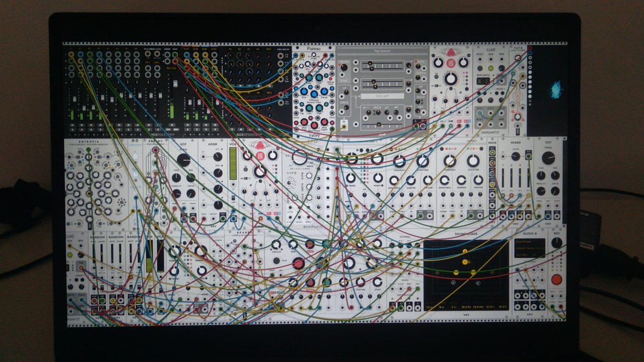Click the green VCA level meter beside ADSR

point(233,164)
